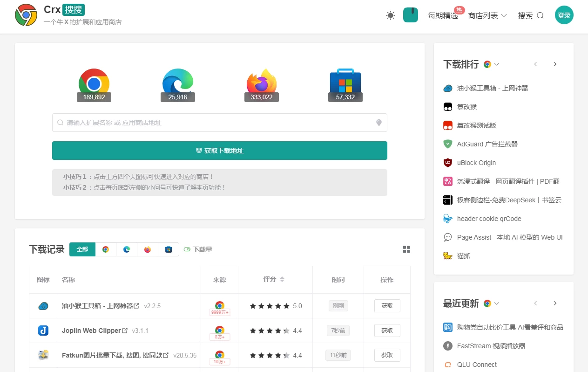Go to the next page of 下载排行
588x372 pixels.
tap(555, 64)
